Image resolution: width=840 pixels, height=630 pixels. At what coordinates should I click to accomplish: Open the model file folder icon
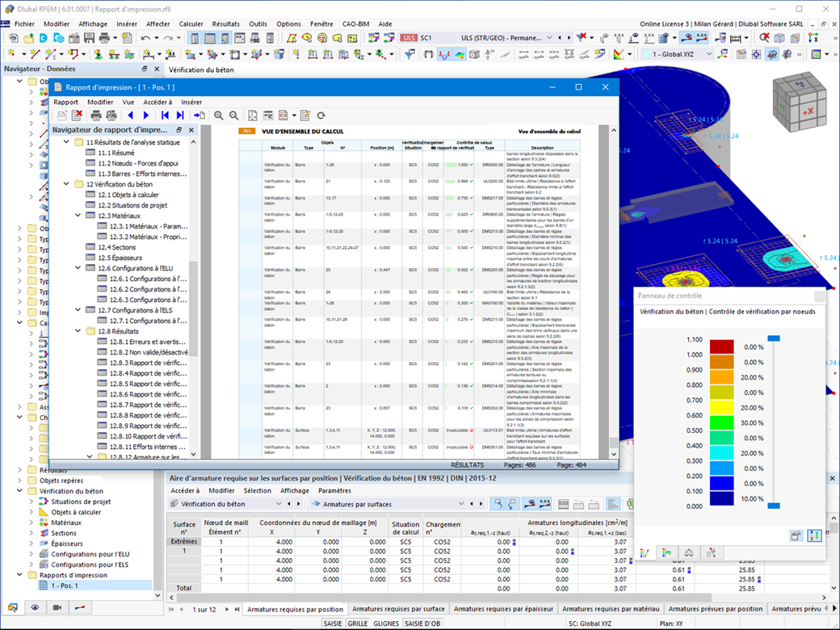click(27, 38)
